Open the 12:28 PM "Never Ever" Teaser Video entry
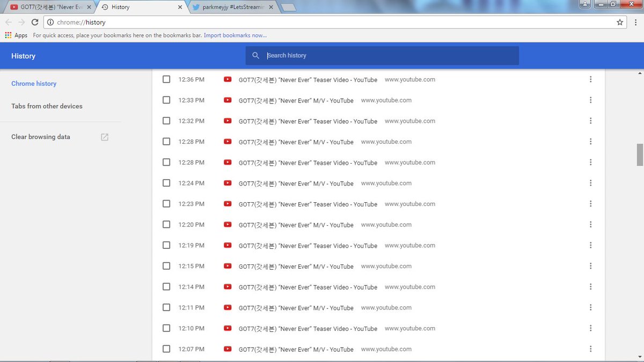Viewport: 644px width, 362px height. 308,162
